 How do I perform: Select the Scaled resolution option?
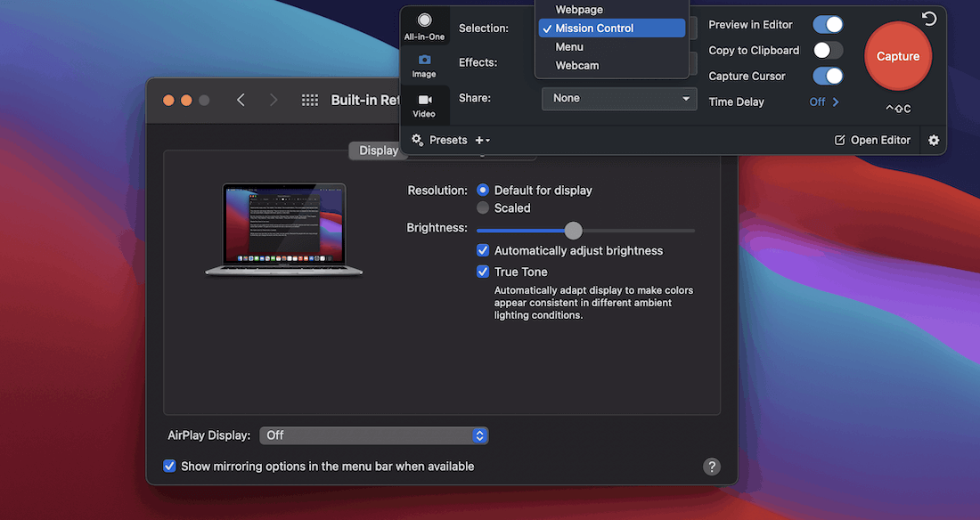pos(482,207)
